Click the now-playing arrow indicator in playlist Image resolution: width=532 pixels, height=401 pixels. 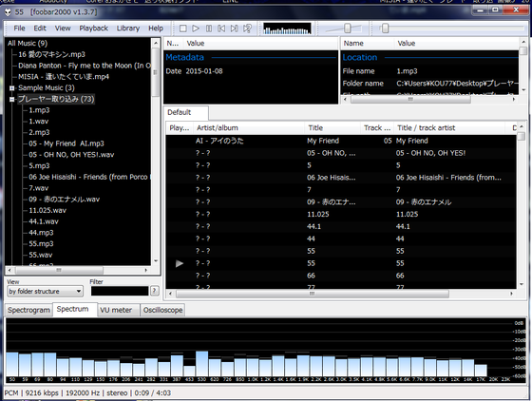pyautogui.click(x=180, y=263)
